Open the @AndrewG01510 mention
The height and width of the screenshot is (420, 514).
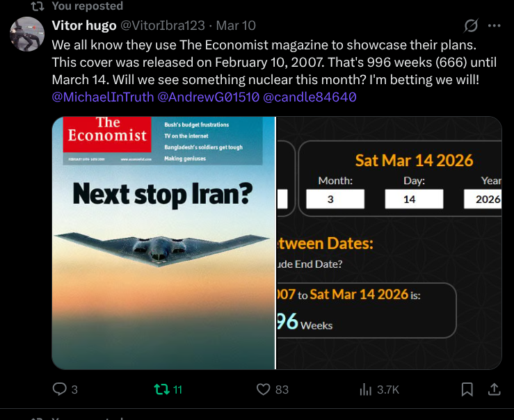point(208,97)
